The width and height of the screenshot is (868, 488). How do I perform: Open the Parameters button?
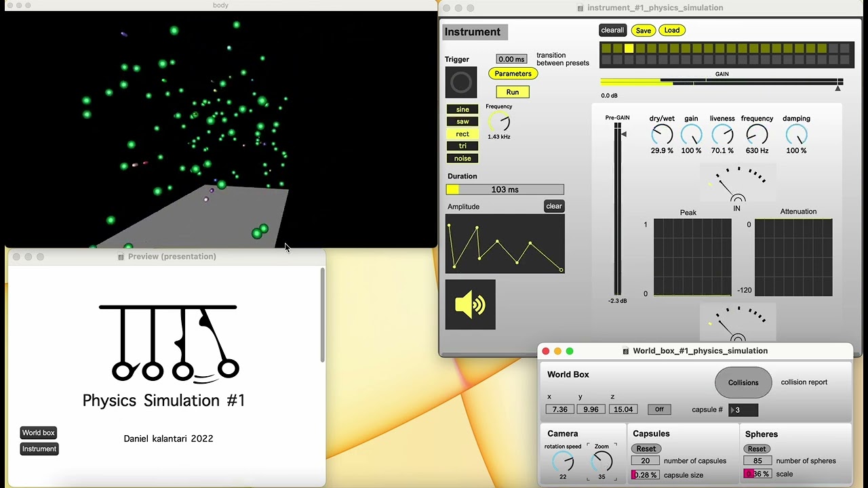(x=513, y=73)
